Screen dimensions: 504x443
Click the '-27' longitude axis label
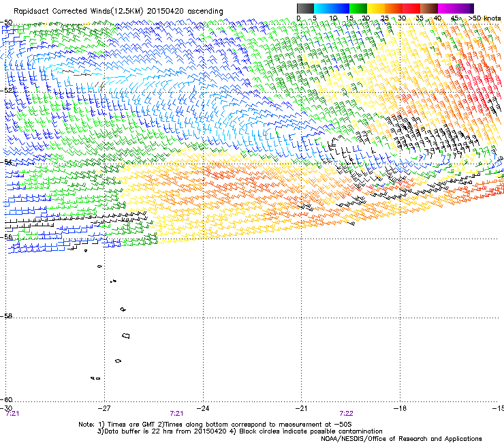tap(104, 408)
